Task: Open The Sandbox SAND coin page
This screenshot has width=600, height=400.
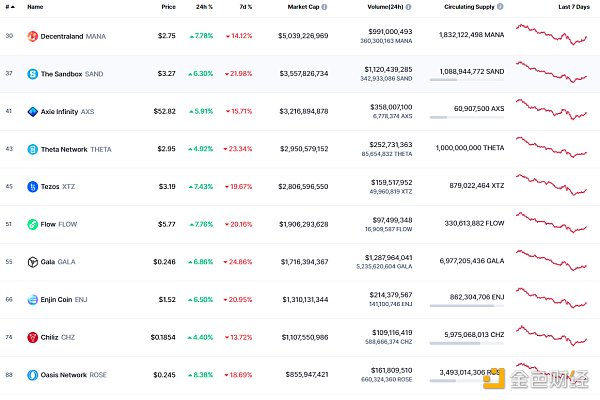Action: click(x=72, y=74)
